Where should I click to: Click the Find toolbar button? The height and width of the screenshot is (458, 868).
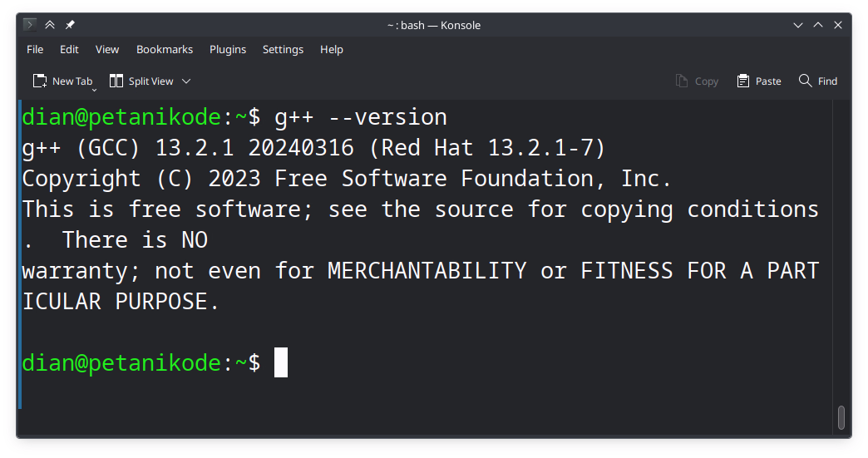[x=818, y=81]
